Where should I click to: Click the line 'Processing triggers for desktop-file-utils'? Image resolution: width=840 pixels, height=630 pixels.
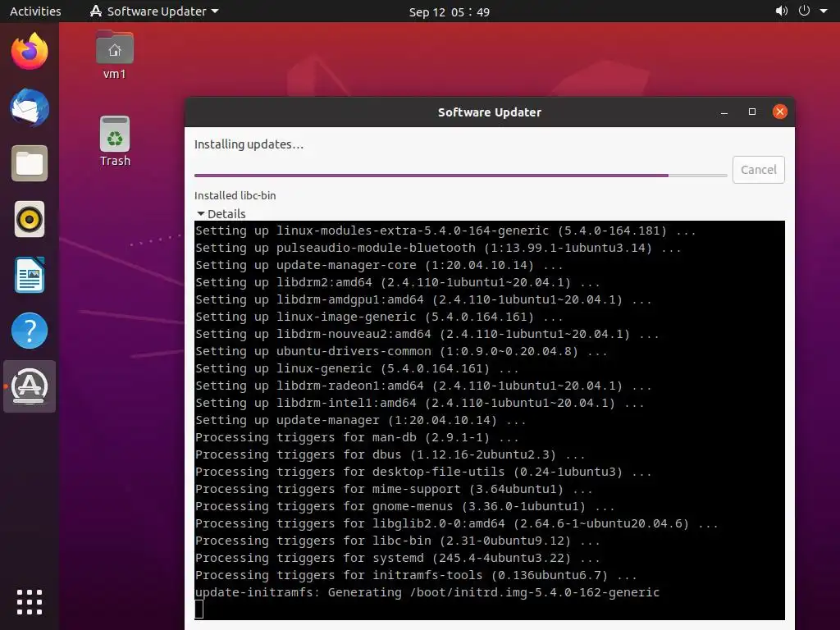423,472
